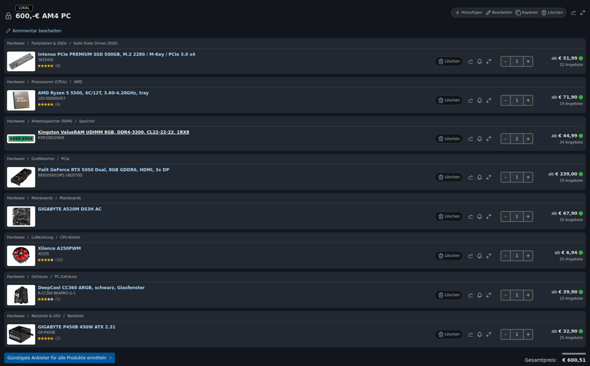
Task: Open the Kingston ValueRAM UDIMM 8GB product link
Action: click(x=113, y=132)
